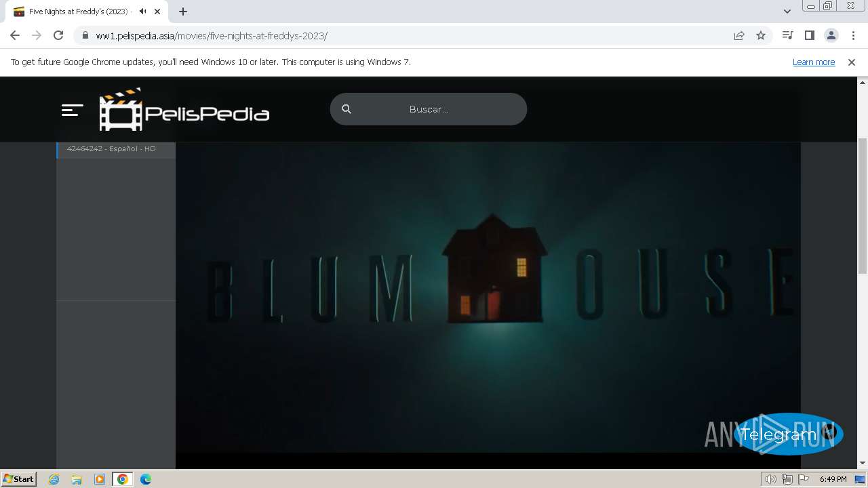Click the PelisPedia logo
868x488 pixels.
(x=184, y=109)
